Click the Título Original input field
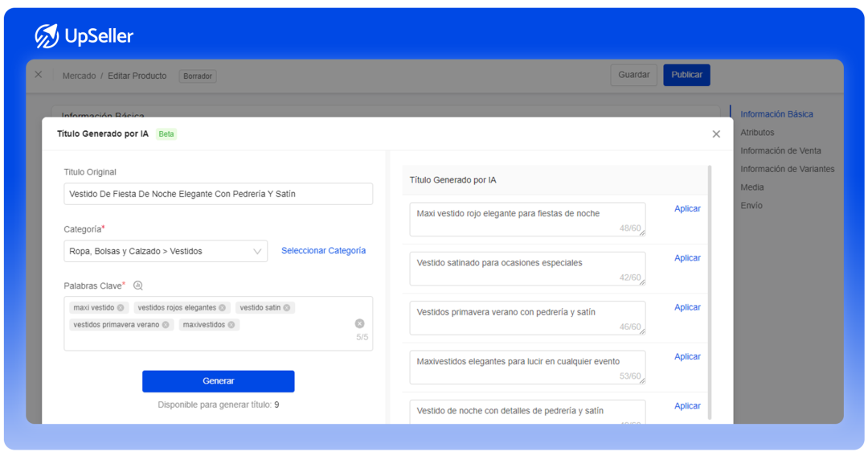The height and width of the screenshot is (456, 868). [x=218, y=194]
